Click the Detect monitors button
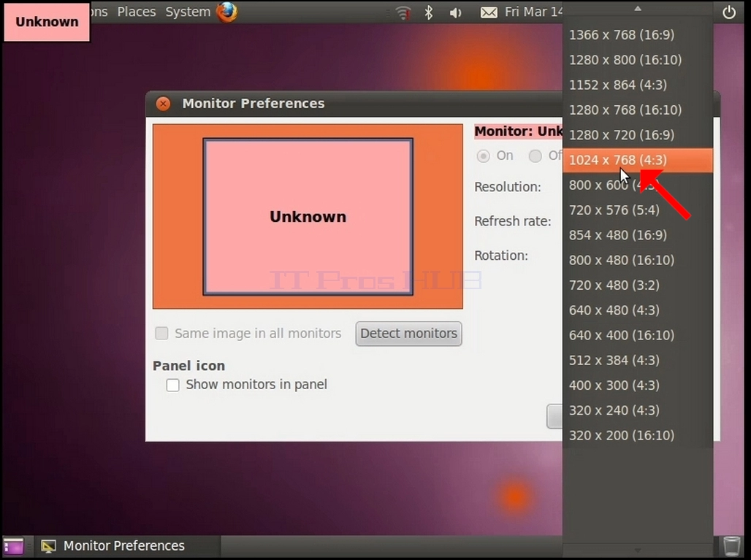Image resolution: width=751 pixels, height=560 pixels. [x=408, y=334]
